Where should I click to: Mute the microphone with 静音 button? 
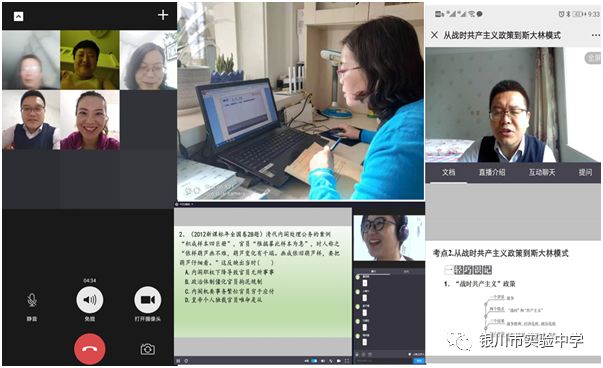pyautogui.click(x=32, y=306)
